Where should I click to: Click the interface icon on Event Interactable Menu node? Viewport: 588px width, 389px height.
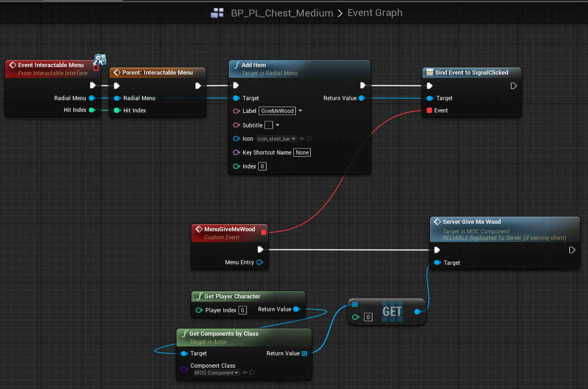pos(100,59)
